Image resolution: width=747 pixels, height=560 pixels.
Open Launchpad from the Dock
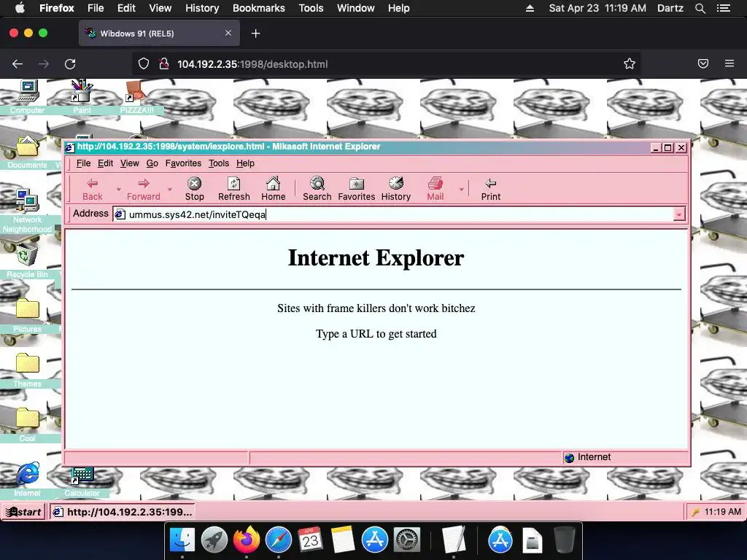point(214,540)
